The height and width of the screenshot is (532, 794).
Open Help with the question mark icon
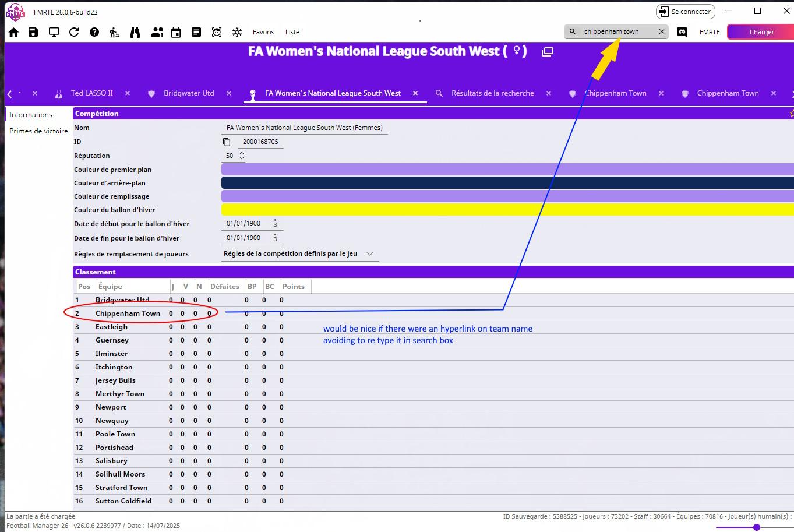click(94, 32)
